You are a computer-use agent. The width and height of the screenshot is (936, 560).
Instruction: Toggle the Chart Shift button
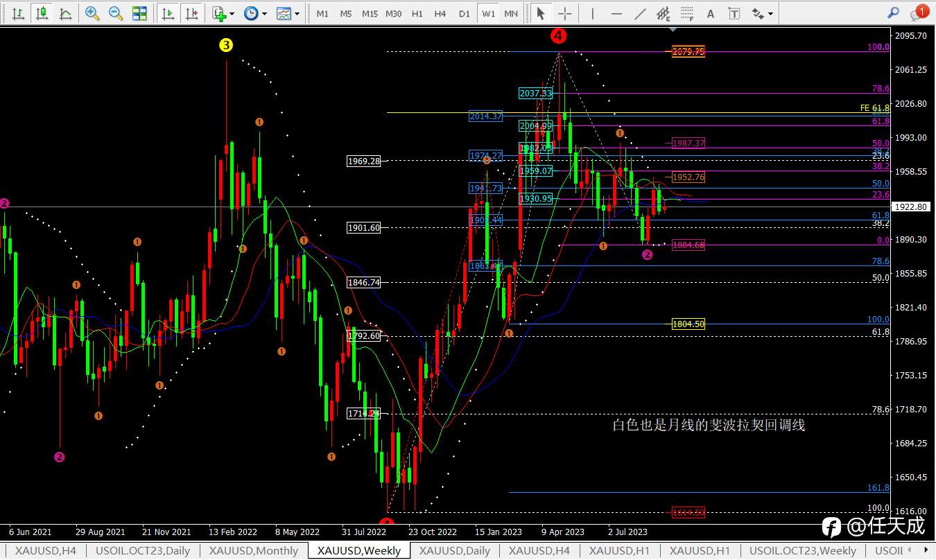point(192,13)
